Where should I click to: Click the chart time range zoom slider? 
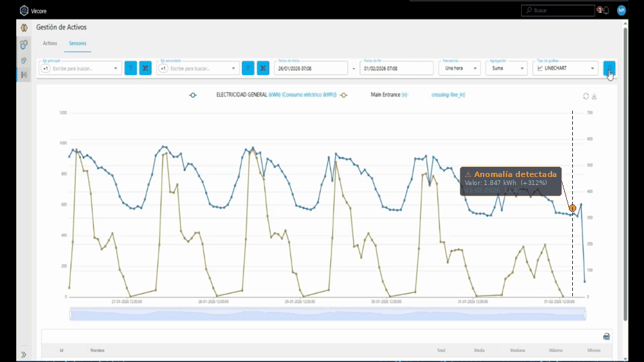328,314
